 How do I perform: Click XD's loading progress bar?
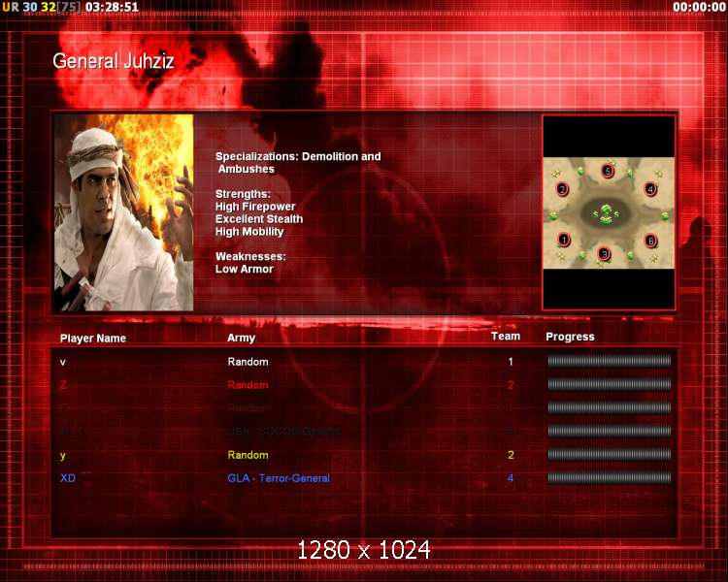coord(610,477)
